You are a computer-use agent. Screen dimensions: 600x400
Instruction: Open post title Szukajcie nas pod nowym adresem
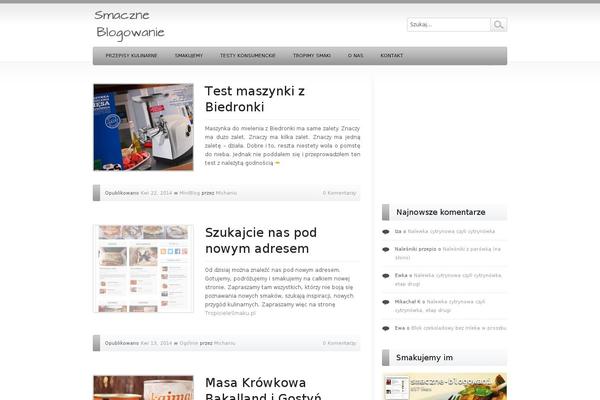coord(261,240)
